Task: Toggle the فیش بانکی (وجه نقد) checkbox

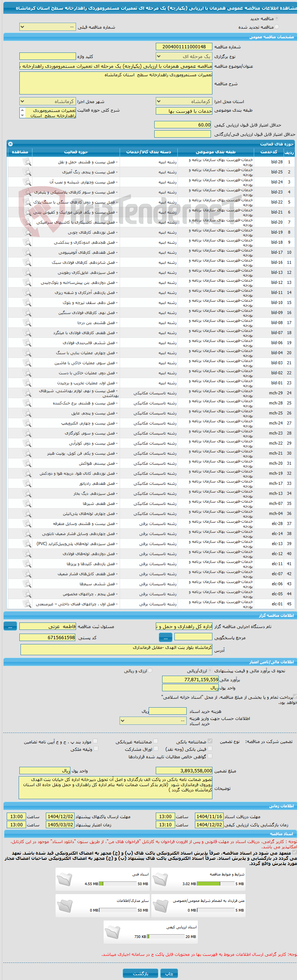Action: (x=210, y=749)
